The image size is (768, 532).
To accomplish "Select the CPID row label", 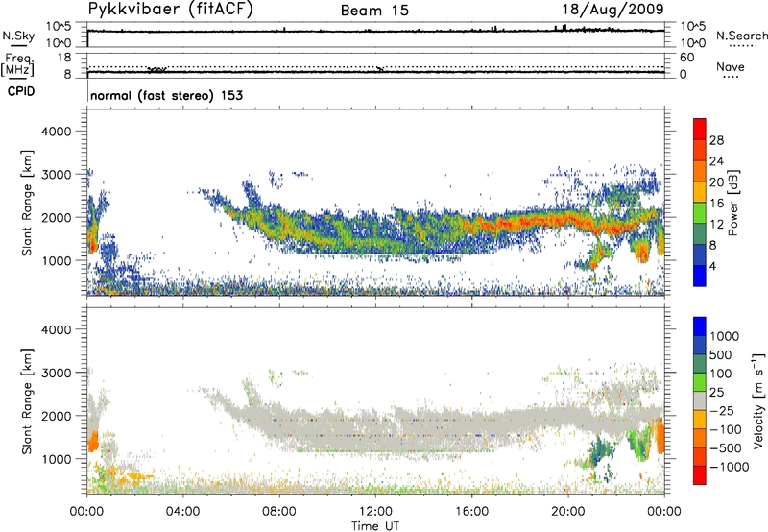I will point(21,91).
